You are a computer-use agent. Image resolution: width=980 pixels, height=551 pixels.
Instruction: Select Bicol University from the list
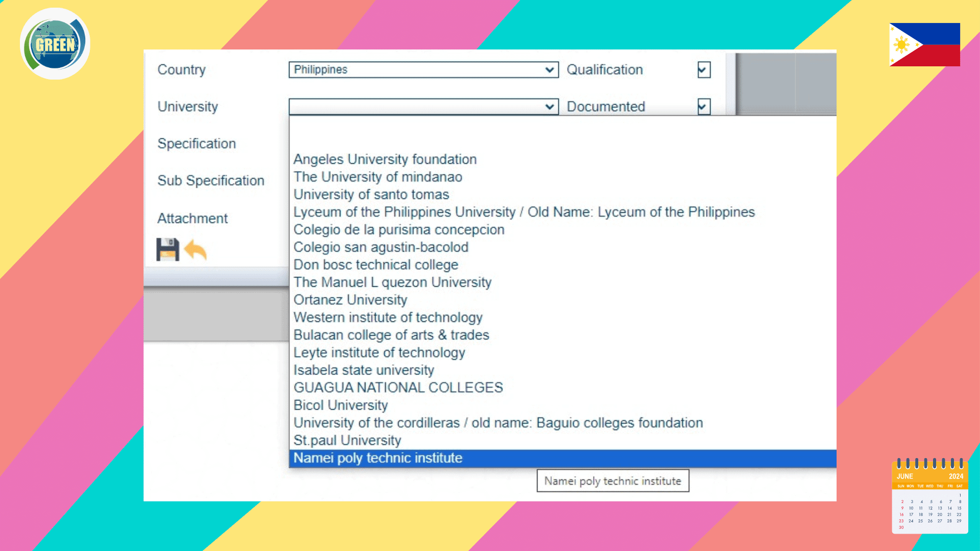[x=340, y=405]
